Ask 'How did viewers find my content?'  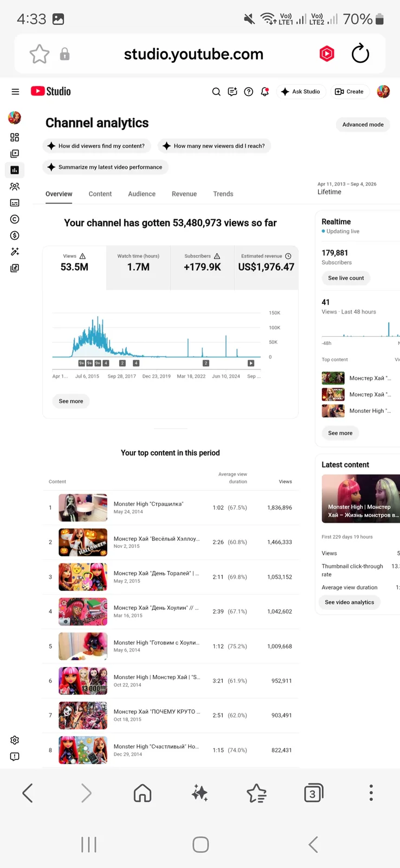(96, 146)
